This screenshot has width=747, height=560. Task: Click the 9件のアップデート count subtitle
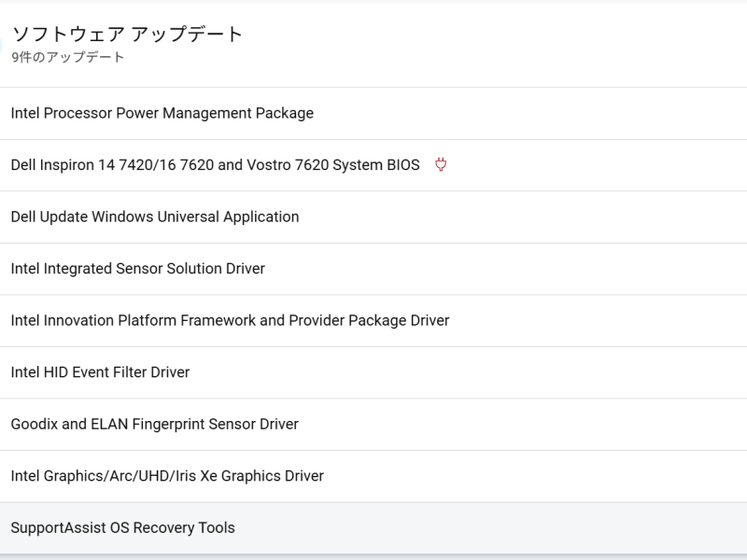(x=68, y=58)
